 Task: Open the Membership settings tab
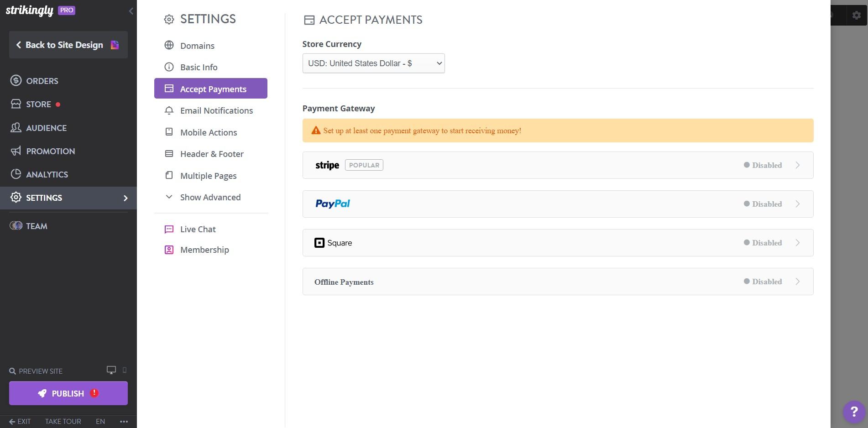(204, 250)
